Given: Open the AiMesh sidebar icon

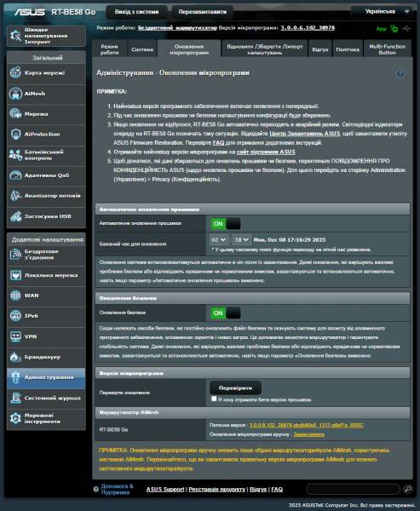Looking at the screenshot, I should [15, 94].
